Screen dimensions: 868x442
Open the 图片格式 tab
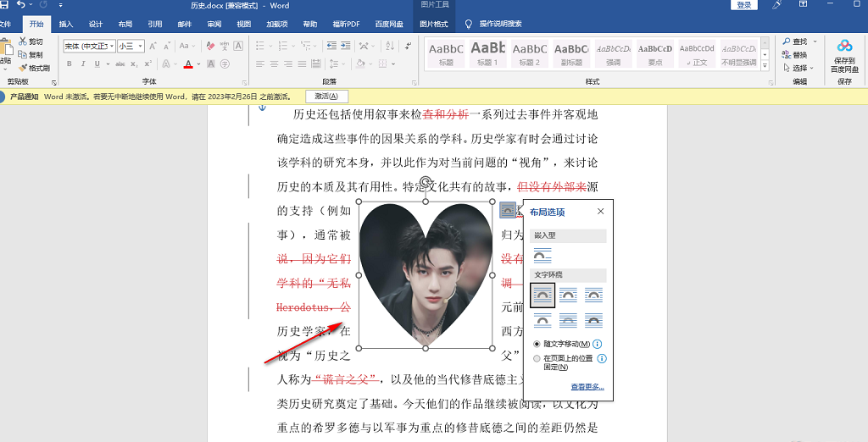click(433, 24)
